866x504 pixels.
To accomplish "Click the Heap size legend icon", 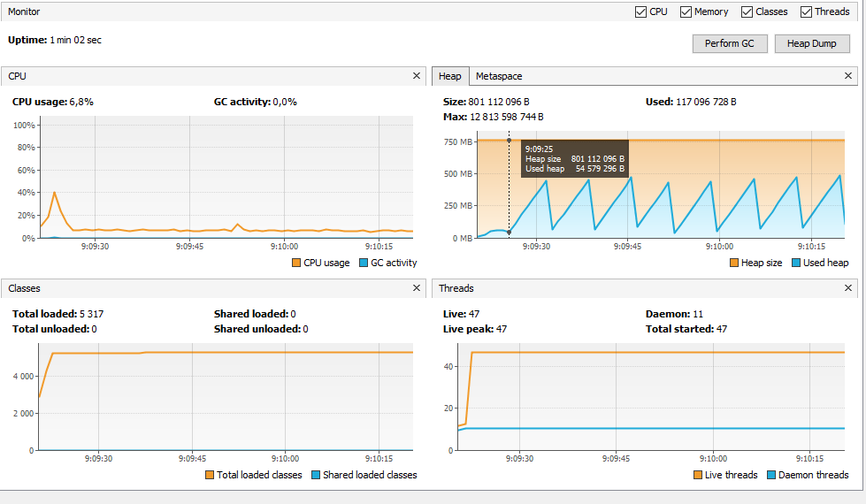I will coord(734,263).
